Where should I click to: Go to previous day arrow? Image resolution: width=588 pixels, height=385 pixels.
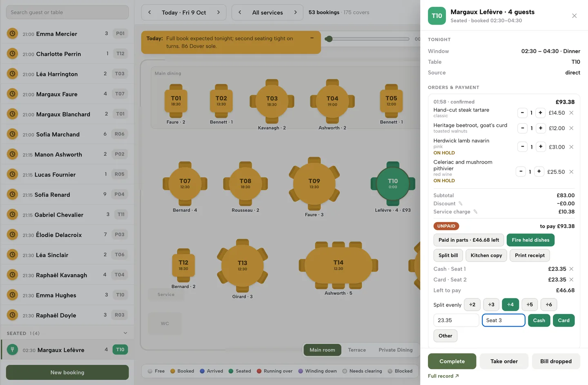coord(149,12)
